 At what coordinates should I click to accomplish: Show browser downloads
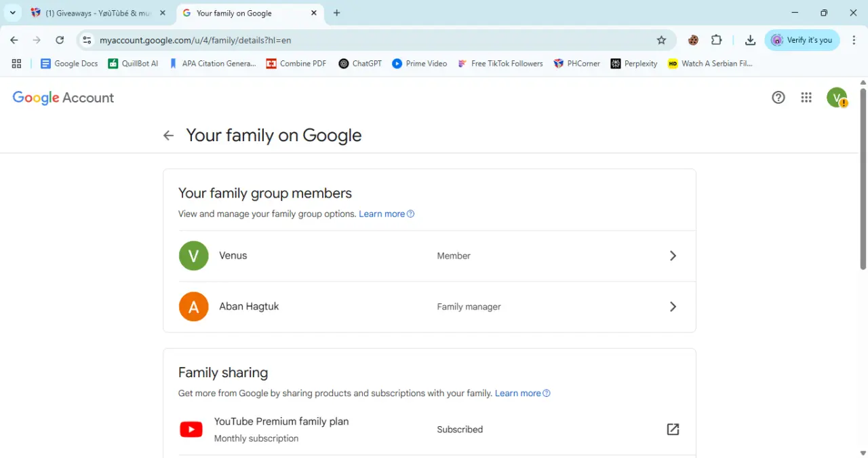(750, 40)
